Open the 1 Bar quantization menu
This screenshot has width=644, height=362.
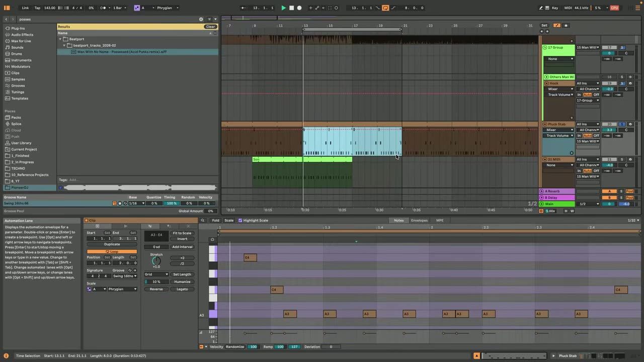(119, 8)
